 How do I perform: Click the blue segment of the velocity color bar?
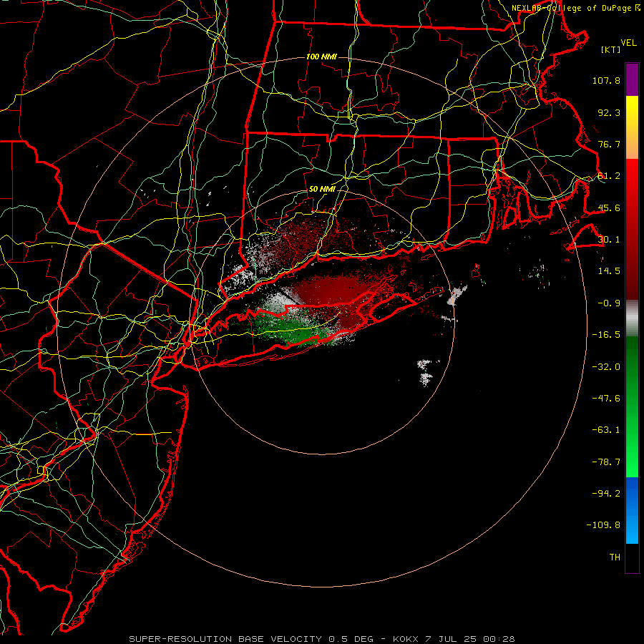pos(632,510)
